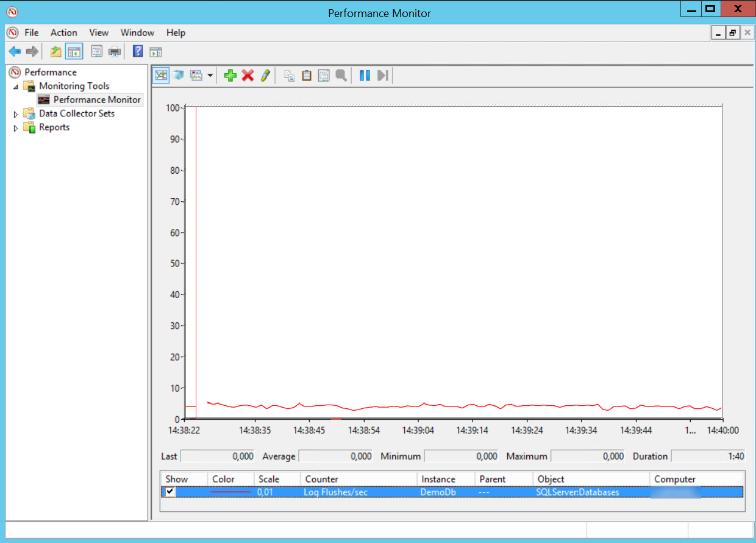Viewport: 756px width, 543px height.
Task: Click the Paste Counter List clipboard icon
Action: tap(307, 76)
